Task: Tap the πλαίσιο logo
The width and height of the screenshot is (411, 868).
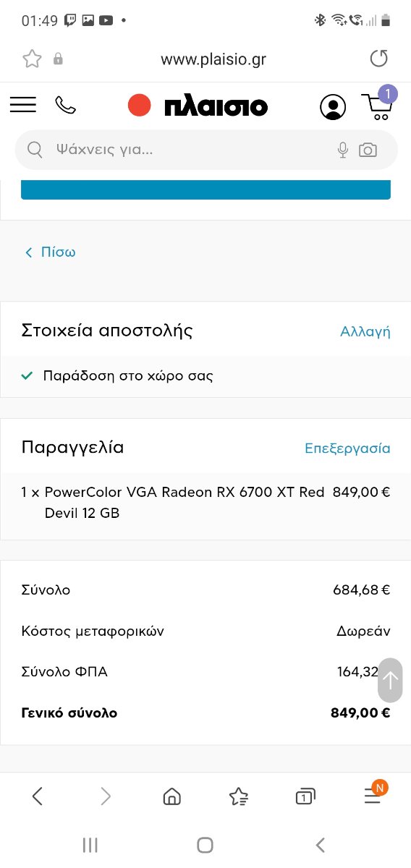Action: click(198, 106)
